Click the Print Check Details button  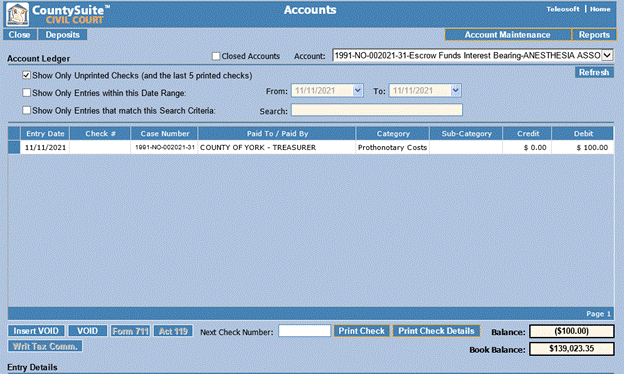click(436, 331)
